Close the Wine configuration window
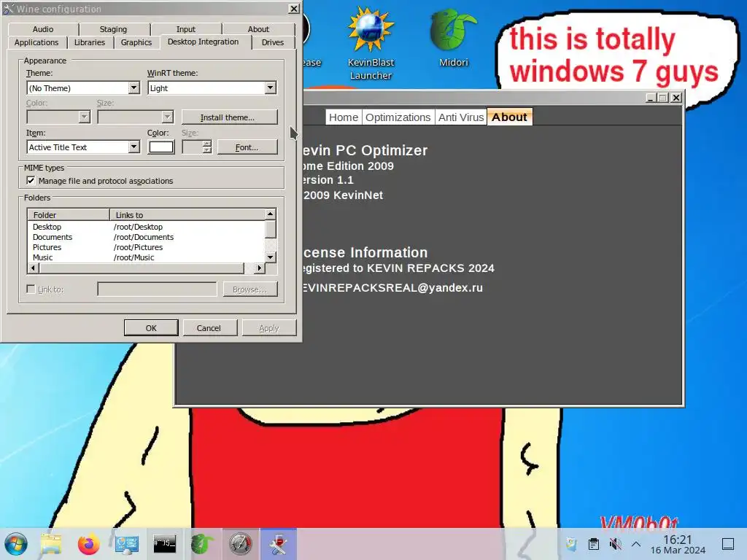Image resolution: width=747 pixels, height=560 pixels. (x=294, y=9)
